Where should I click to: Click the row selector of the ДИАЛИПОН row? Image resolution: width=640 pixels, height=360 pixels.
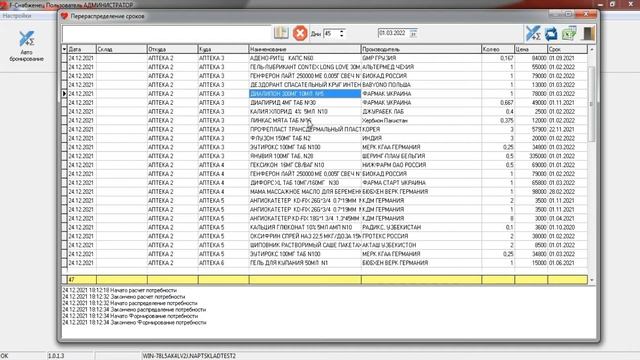[x=64, y=93]
